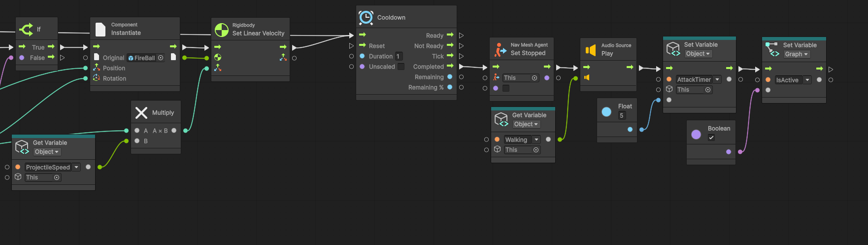Click the Audio Source Play speaker icon
The width and height of the screenshot is (868, 245).
pos(591,50)
